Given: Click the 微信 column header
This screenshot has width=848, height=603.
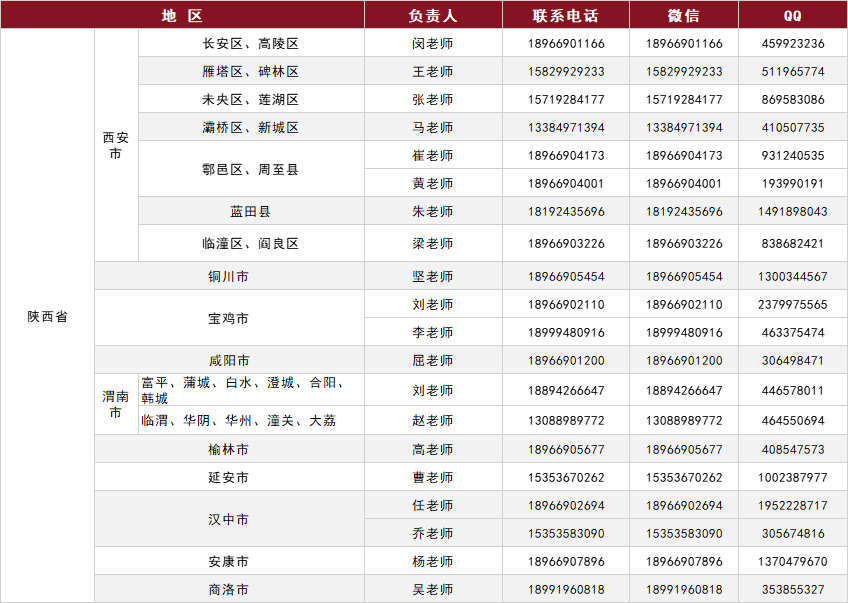Looking at the screenshot, I should (x=684, y=15).
